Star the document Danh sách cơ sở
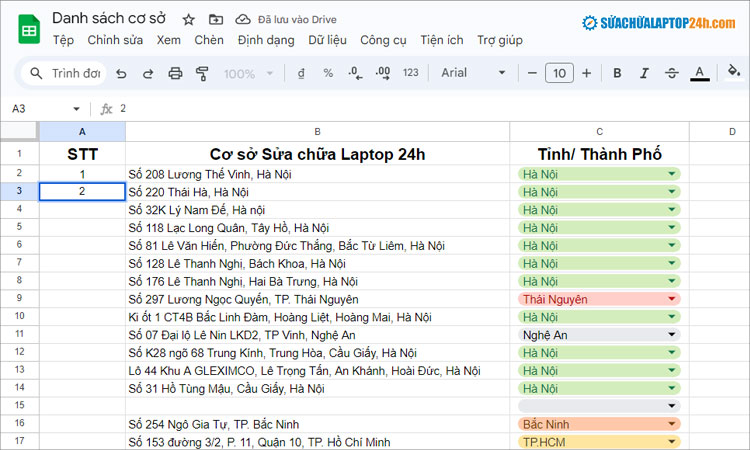750x450 pixels. [x=189, y=19]
